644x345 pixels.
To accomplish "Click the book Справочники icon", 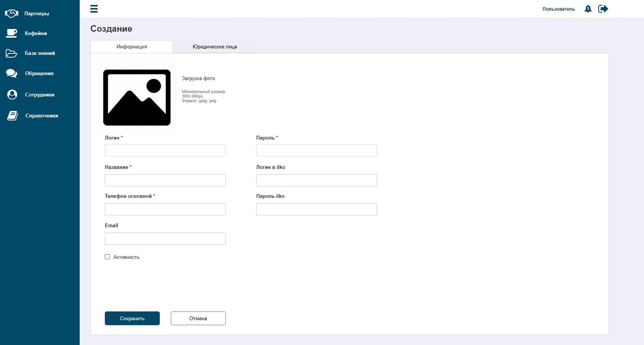I will click(x=13, y=116).
